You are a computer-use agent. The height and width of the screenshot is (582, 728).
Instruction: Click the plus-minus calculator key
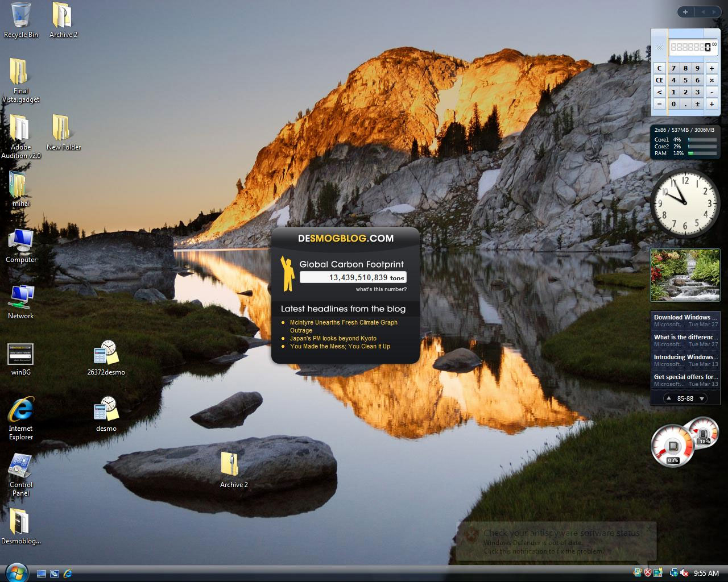click(x=697, y=104)
